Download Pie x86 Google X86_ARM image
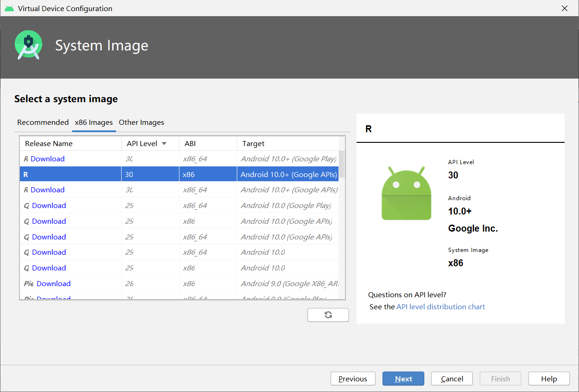The height and width of the screenshot is (392, 579). [54, 283]
